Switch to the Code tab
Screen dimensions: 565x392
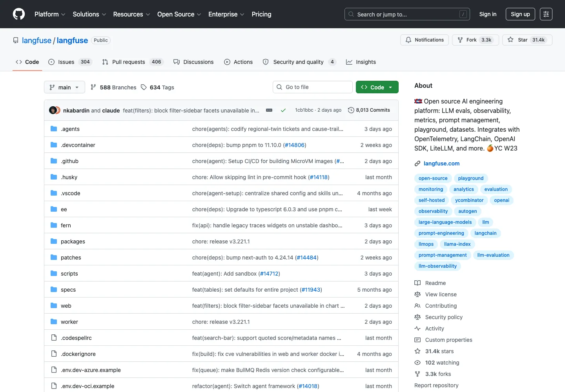coord(27,62)
